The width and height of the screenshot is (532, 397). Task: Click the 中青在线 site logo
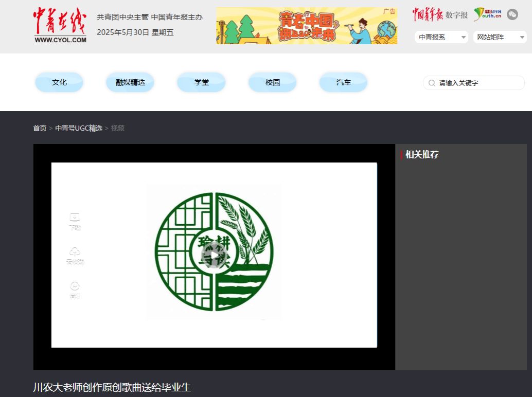(60, 25)
